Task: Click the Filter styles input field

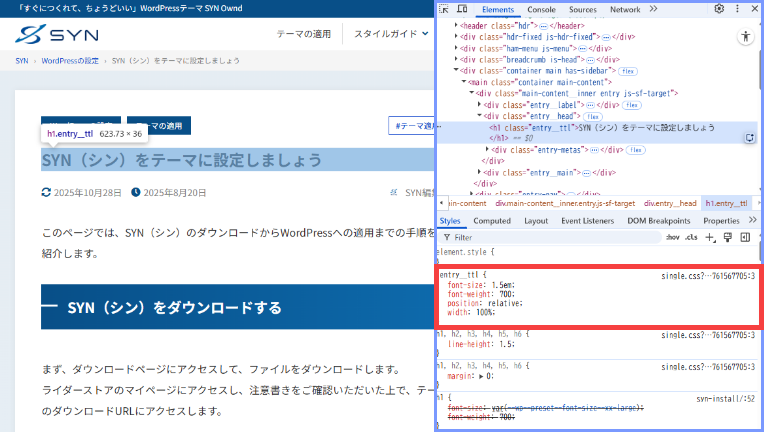Action: (x=550, y=238)
